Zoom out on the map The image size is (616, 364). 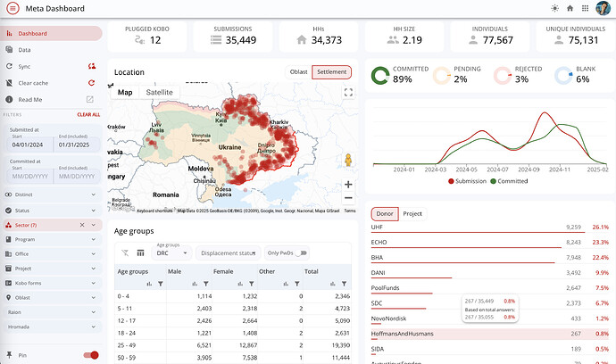(x=348, y=197)
